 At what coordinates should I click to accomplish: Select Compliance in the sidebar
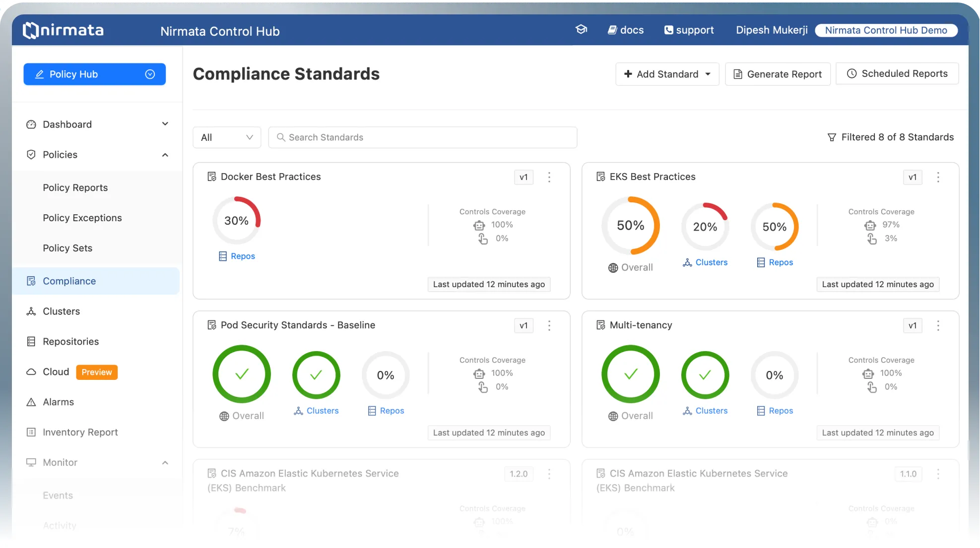pyautogui.click(x=96, y=281)
